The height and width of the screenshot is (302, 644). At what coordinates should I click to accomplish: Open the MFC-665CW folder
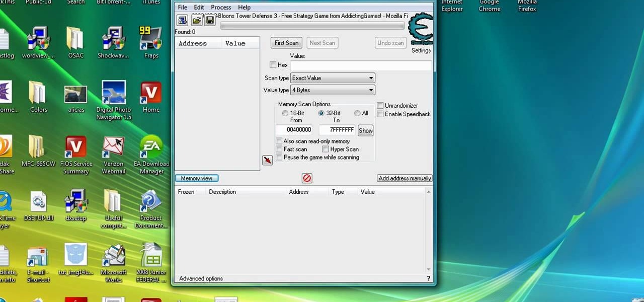(38, 151)
